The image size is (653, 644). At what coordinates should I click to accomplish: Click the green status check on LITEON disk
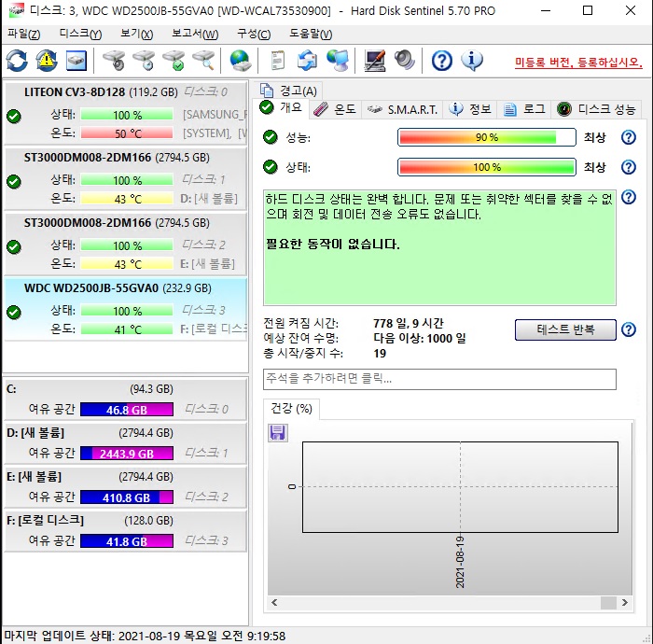[14, 117]
